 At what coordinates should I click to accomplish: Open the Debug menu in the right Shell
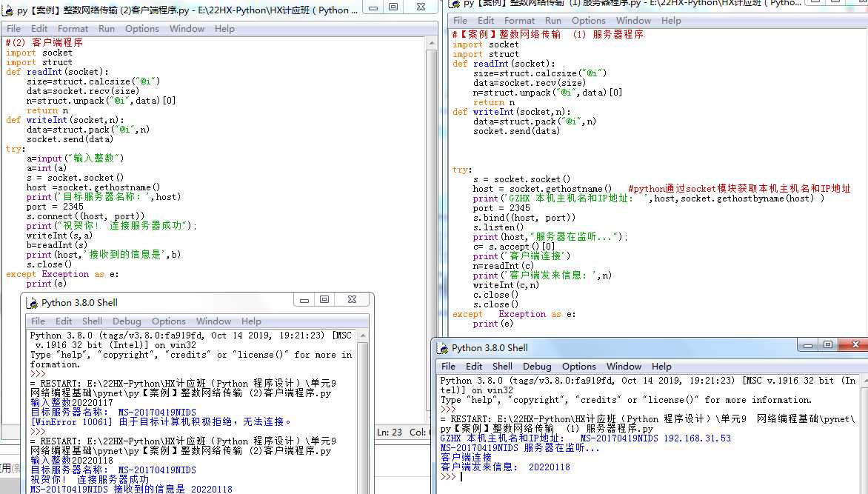[x=537, y=367]
